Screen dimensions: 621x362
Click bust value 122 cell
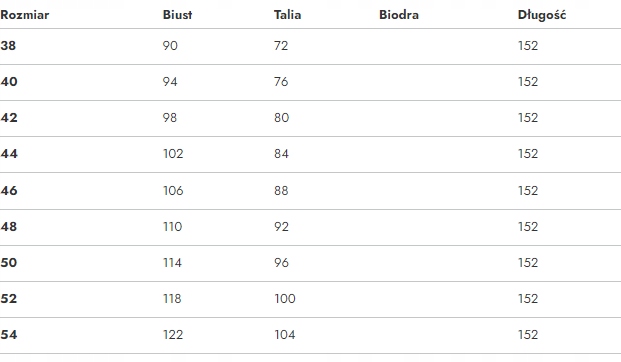point(173,335)
